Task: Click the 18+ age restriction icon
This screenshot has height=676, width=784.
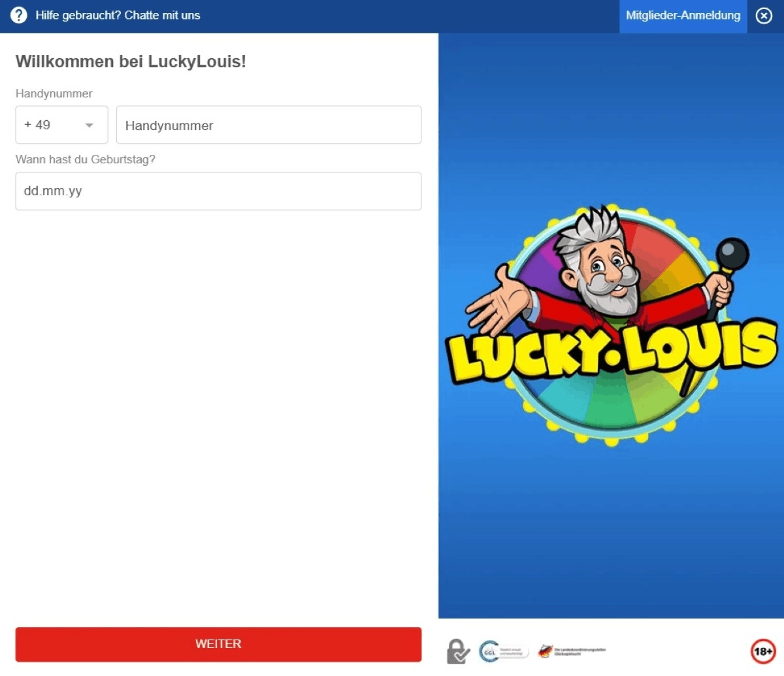Action: [x=762, y=651]
